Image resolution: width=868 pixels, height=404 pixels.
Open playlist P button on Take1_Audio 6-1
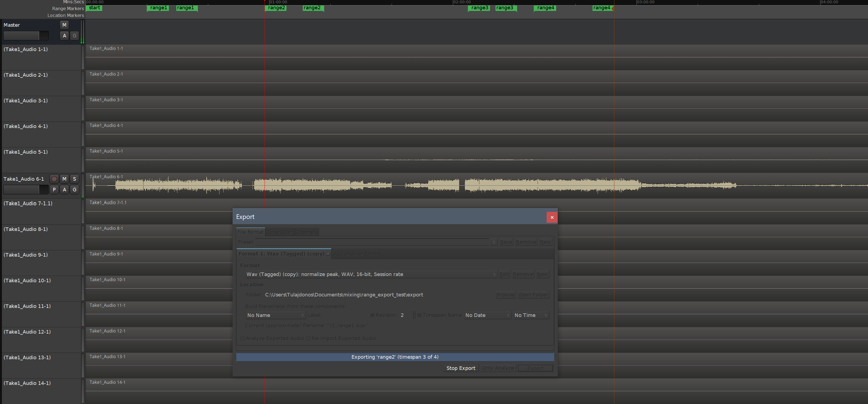(54, 189)
